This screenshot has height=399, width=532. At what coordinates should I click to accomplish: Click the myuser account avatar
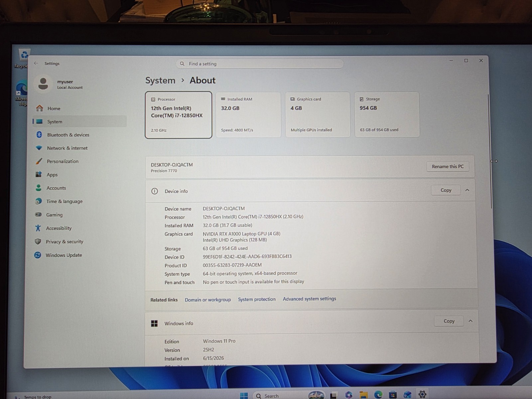(x=43, y=83)
